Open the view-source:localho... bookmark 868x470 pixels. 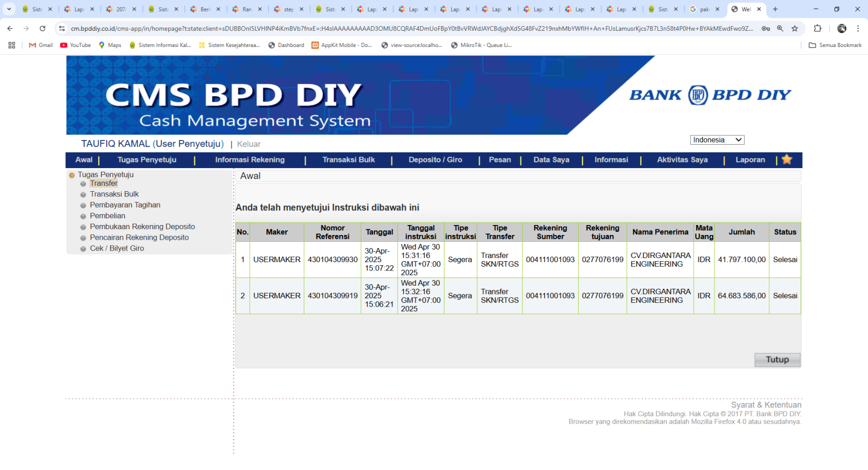(x=412, y=45)
